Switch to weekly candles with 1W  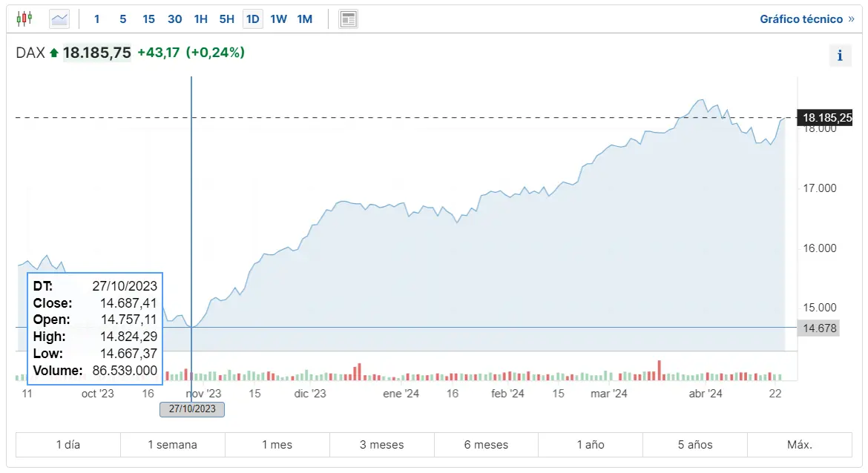(x=278, y=19)
